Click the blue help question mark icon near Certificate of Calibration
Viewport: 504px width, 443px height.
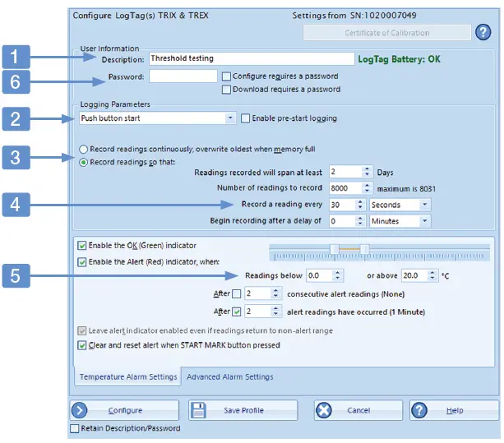(x=483, y=32)
